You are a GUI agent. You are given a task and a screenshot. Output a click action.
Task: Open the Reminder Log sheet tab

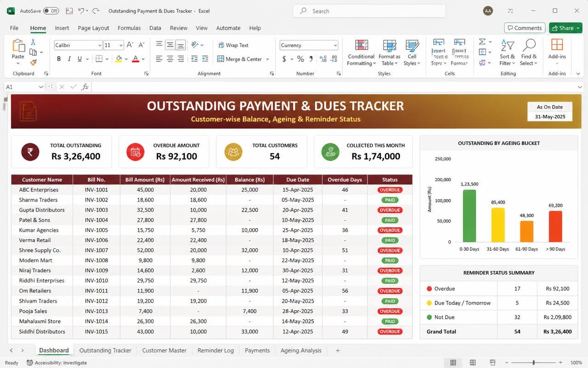[215, 350]
